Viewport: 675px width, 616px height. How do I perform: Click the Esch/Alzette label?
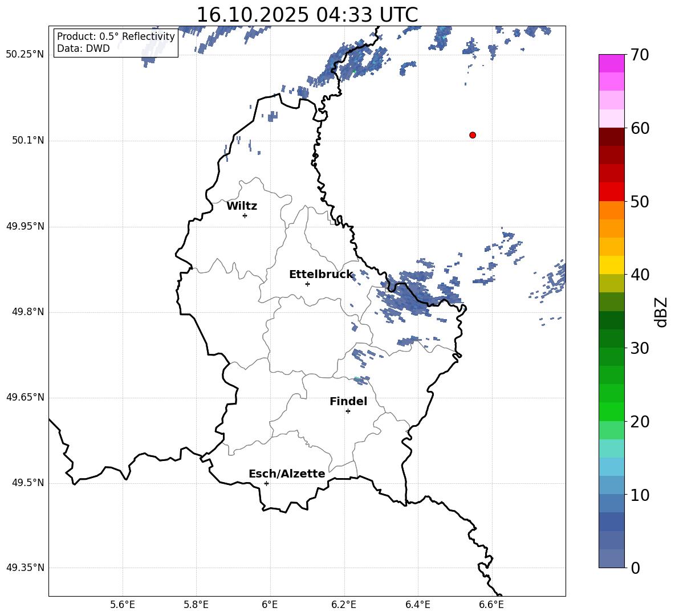click(x=287, y=474)
